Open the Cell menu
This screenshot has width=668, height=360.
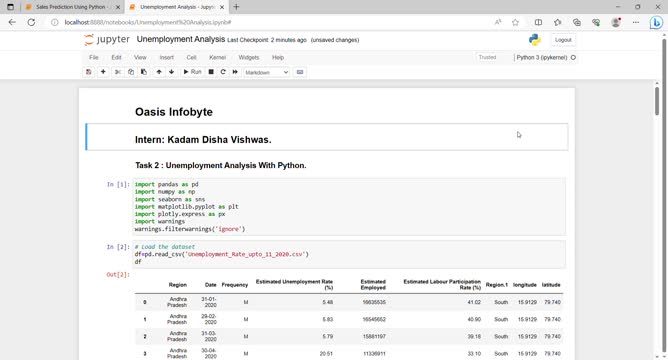[191, 58]
